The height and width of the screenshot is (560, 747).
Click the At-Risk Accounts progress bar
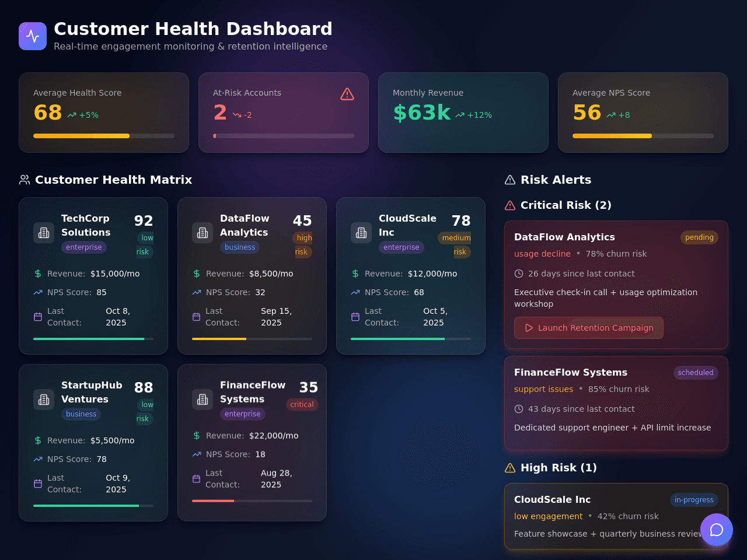284,136
